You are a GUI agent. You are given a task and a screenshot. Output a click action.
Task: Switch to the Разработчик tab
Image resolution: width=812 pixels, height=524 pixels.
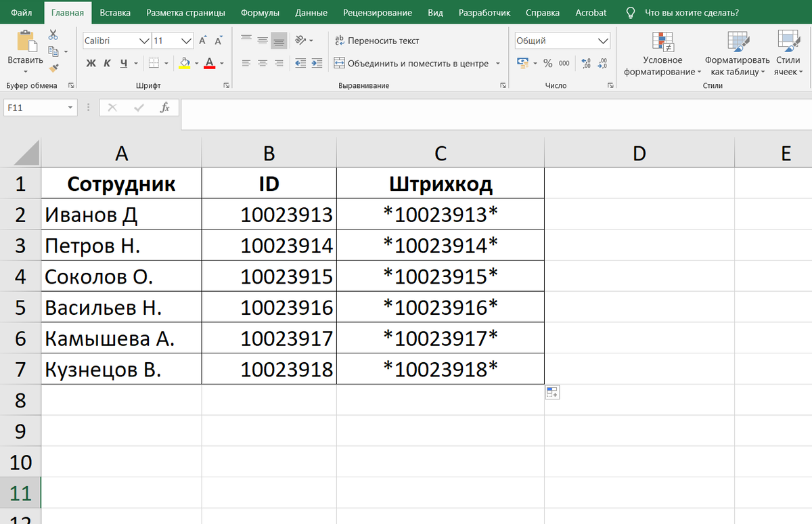click(485, 13)
